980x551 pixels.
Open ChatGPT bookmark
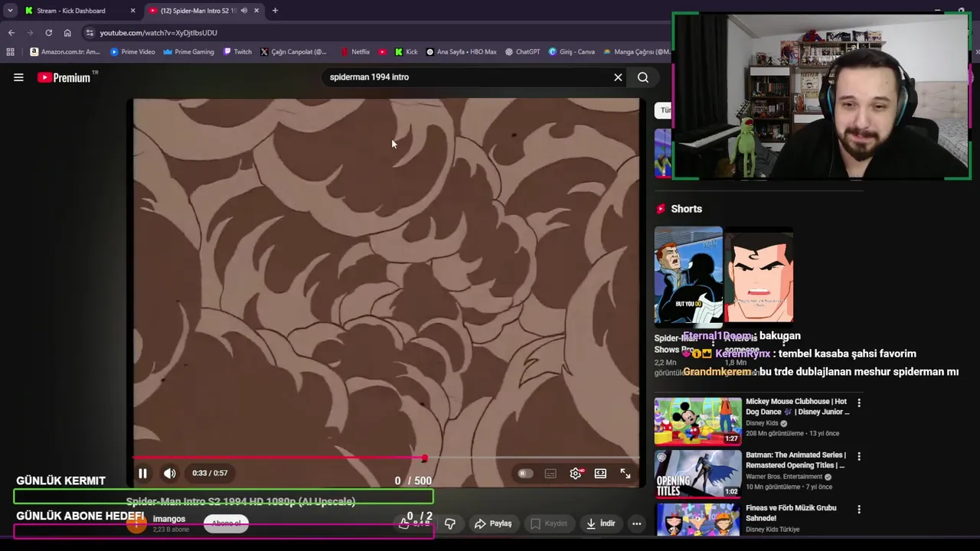click(523, 52)
